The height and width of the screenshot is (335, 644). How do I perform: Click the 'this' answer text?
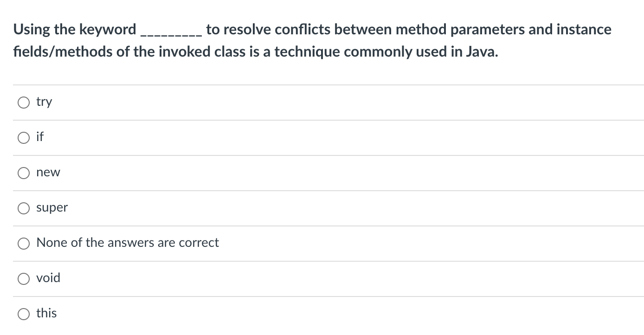pos(46,313)
